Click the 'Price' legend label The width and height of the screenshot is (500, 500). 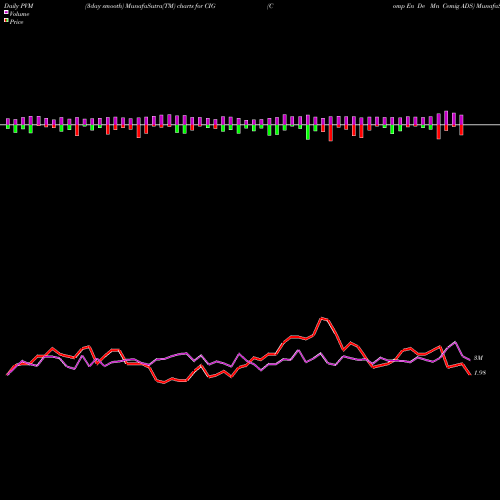[x=16, y=22]
